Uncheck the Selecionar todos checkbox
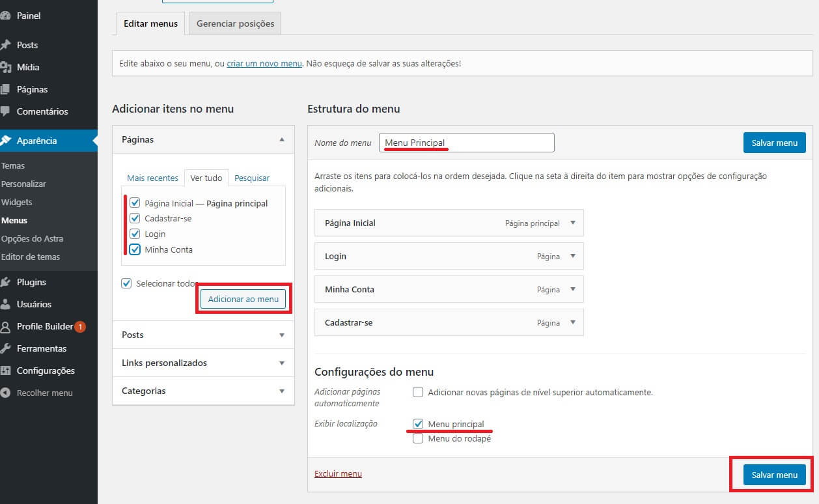 [126, 283]
